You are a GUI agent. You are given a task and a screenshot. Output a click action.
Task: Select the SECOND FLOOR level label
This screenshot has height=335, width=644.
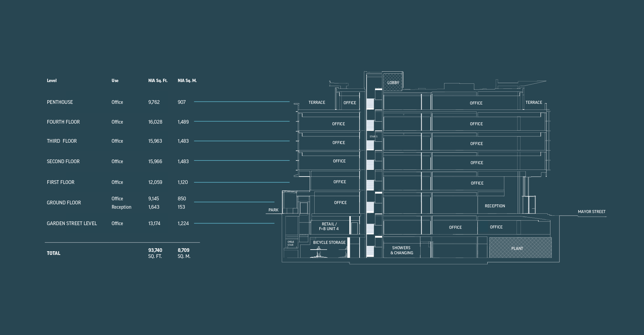[x=63, y=161]
